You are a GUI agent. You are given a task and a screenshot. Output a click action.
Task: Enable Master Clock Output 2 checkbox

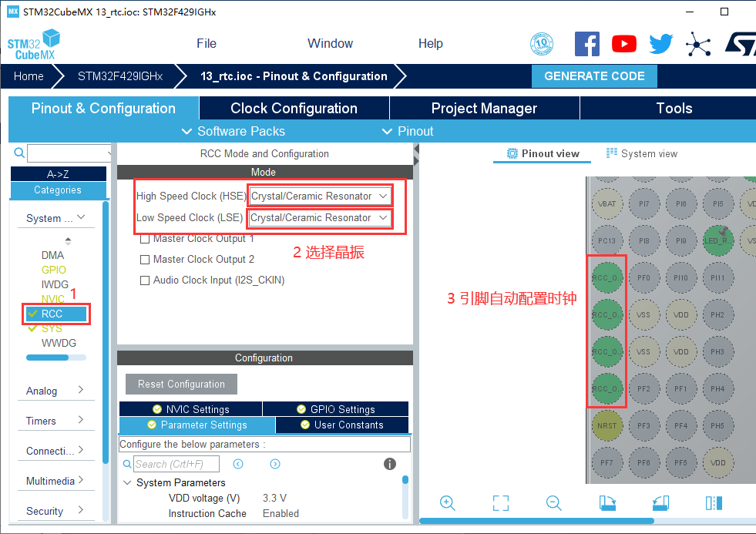(x=144, y=260)
